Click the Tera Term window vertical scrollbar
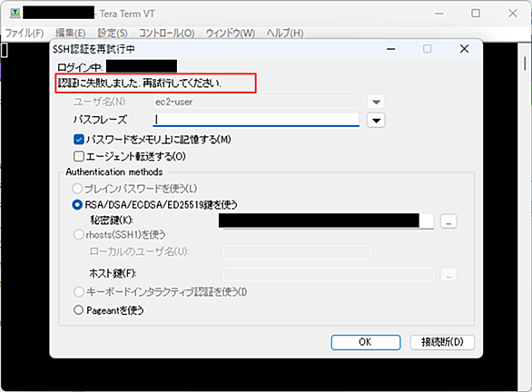 [525, 64]
